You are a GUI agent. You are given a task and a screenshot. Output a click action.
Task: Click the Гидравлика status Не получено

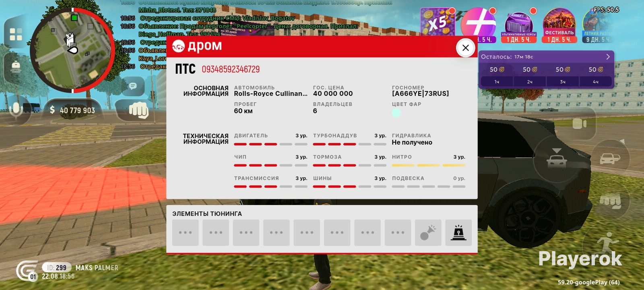pyautogui.click(x=412, y=142)
